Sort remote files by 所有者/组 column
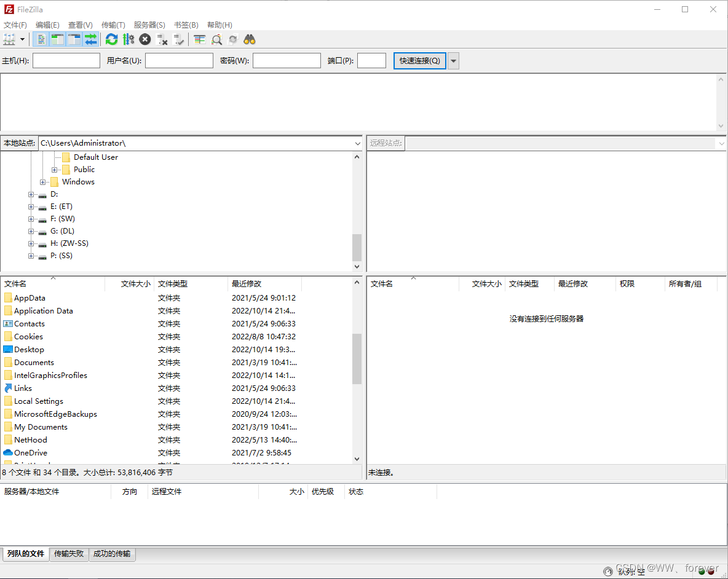Image resolution: width=728 pixels, height=579 pixels. [x=691, y=284]
